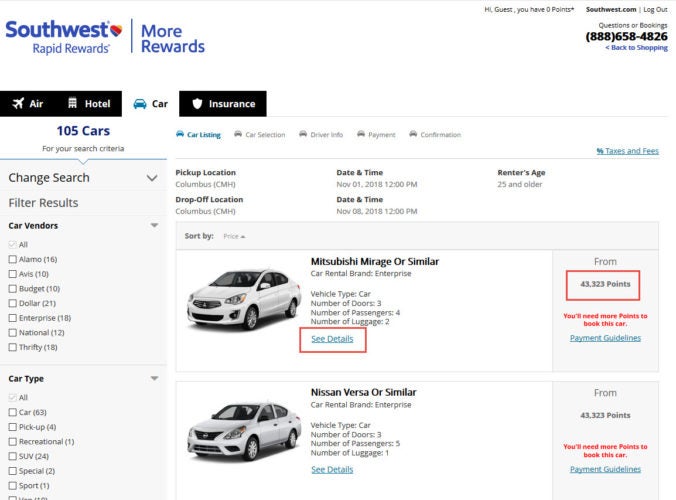Open See Details for Mitsubishi Mirage
The image size is (676, 500).
pos(331,339)
